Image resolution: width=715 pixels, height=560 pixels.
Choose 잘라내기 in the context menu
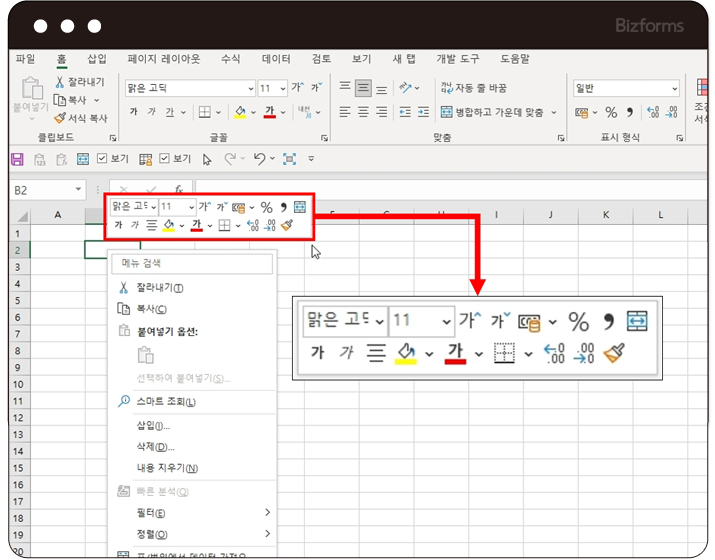click(166, 287)
